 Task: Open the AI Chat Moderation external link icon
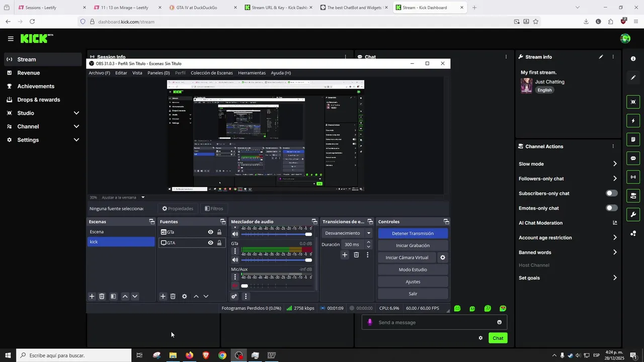click(x=615, y=223)
